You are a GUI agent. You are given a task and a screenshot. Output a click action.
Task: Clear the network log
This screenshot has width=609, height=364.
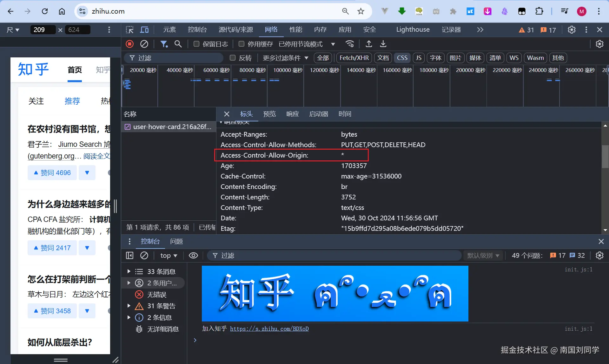[x=144, y=44]
